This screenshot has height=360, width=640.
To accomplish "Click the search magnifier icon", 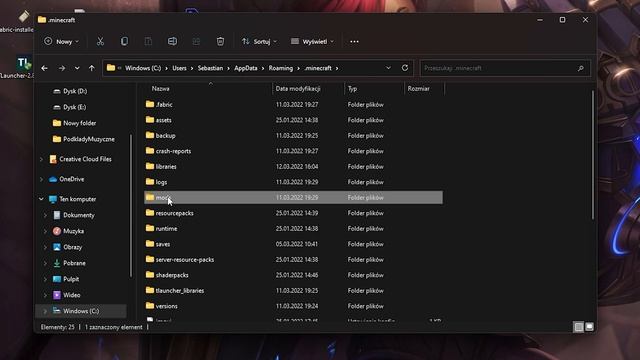I will pyautogui.click(x=581, y=68).
